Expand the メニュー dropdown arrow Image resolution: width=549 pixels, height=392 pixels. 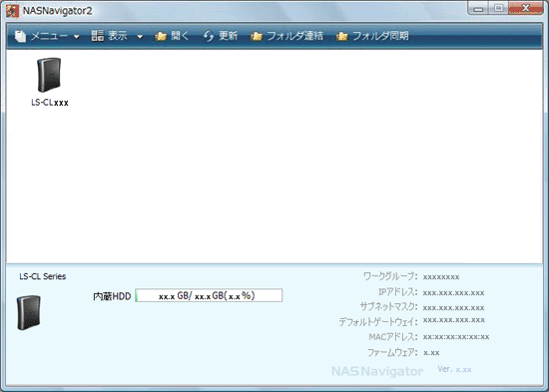[77, 37]
